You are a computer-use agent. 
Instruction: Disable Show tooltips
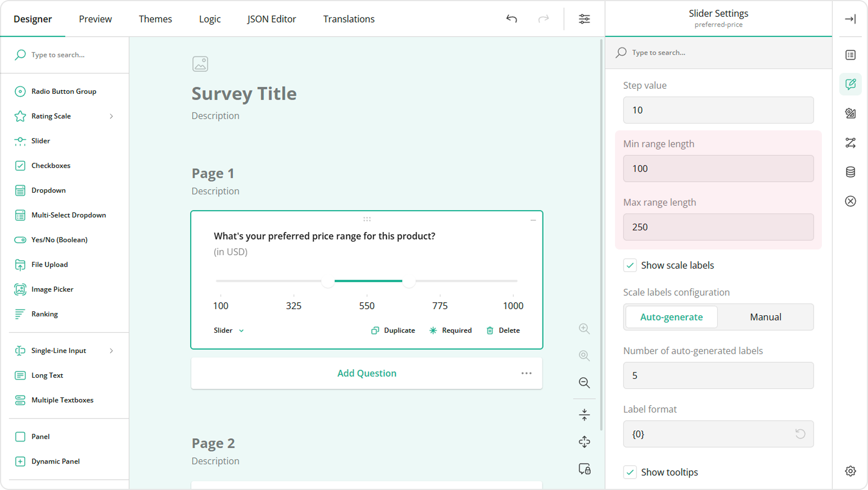click(630, 472)
